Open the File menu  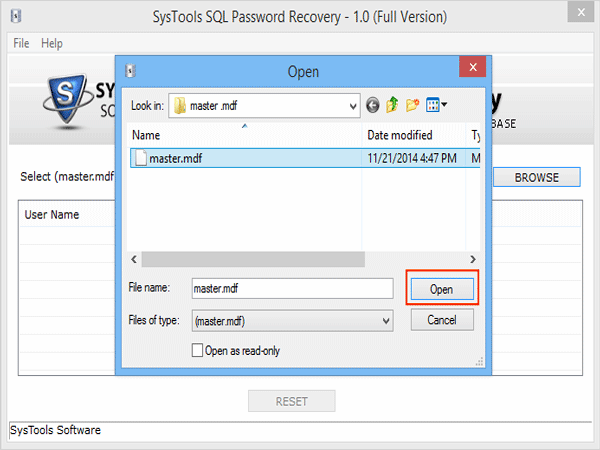tap(21, 43)
